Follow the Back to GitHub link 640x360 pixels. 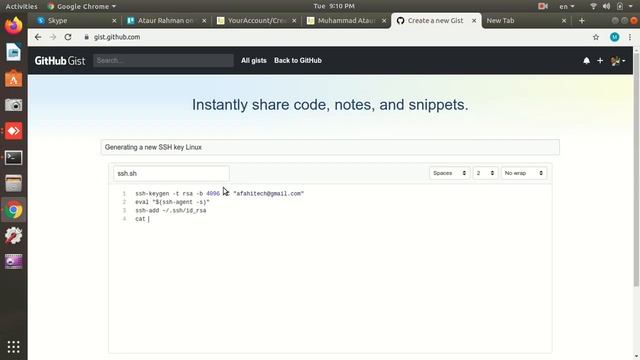[x=298, y=60]
